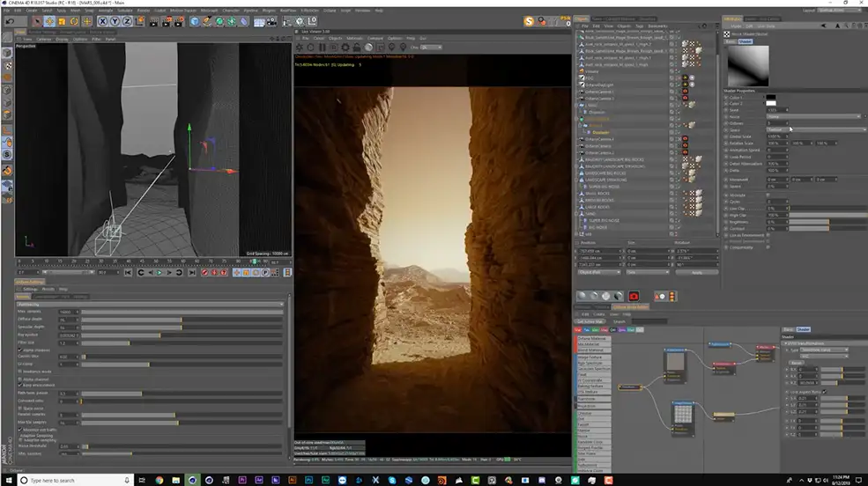Open the Octane menu in the menu bar

coord(330,11)
